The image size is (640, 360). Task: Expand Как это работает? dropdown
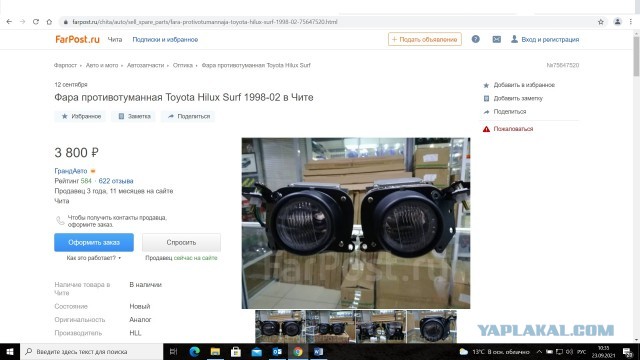point(94,258)
